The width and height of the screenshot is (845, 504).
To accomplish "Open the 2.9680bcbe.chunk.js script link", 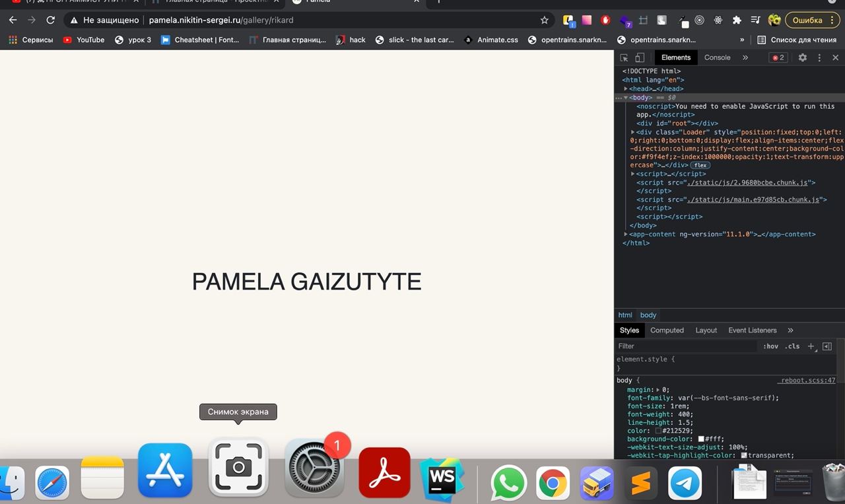I will pos(747,183).
